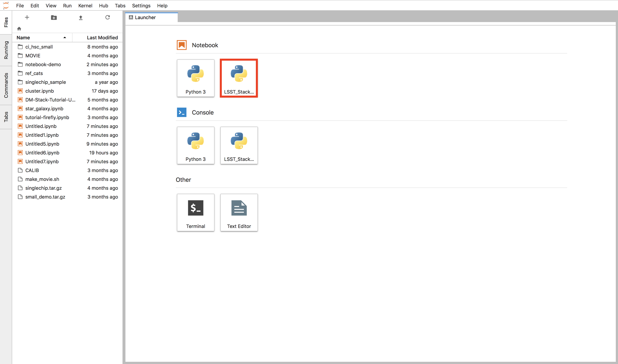Open the Kernel menu

pyautogui.click(x=85, y=5)
